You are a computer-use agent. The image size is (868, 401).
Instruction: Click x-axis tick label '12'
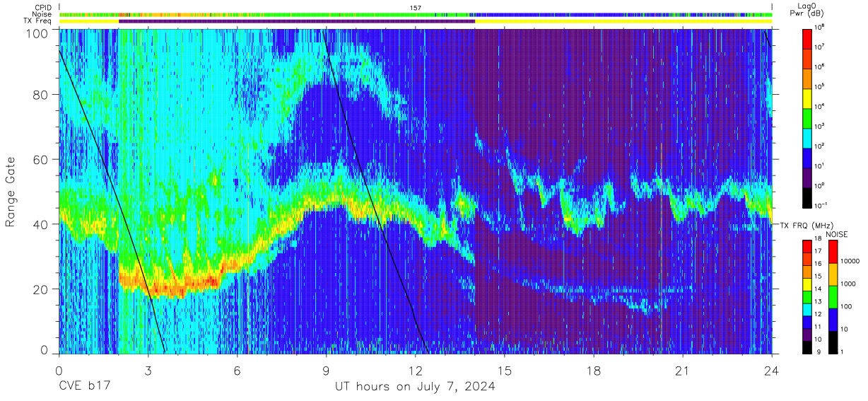click(415, 371)
